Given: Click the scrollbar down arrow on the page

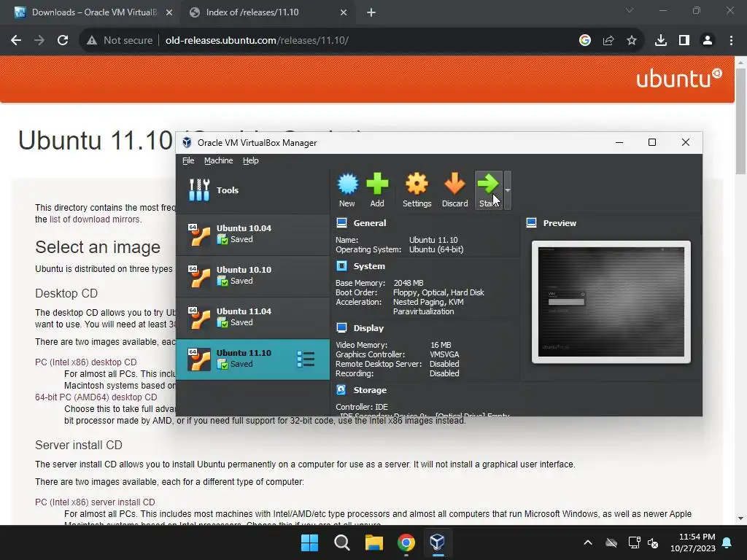Looking at the screenshot, I should click(741, 518).
